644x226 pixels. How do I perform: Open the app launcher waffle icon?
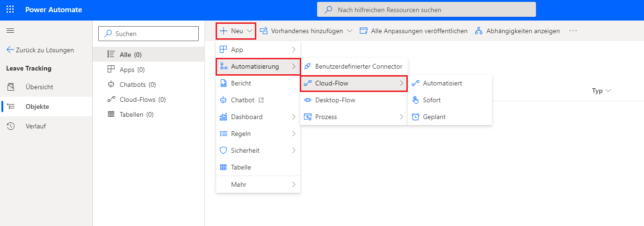pyautogui.click(x=10, y=9)
